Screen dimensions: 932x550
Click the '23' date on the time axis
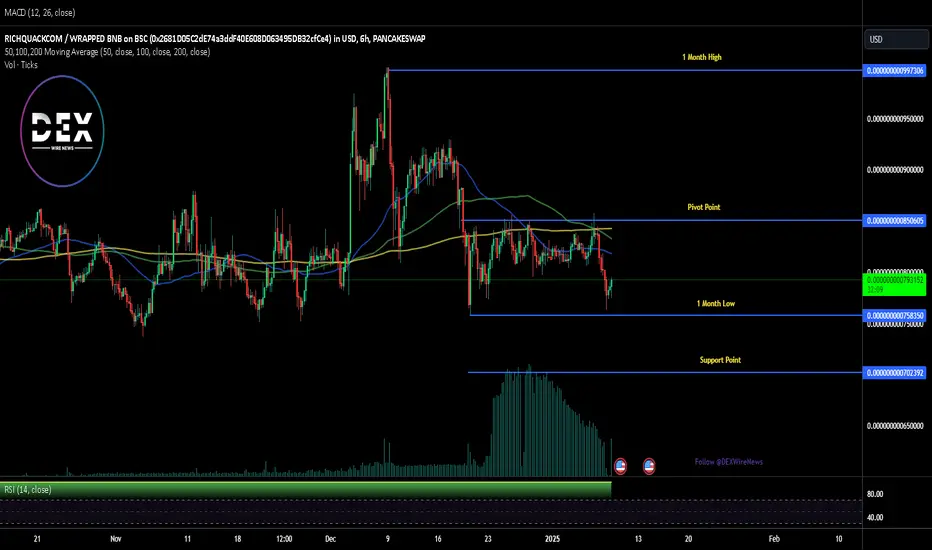(x=488, y=539)
